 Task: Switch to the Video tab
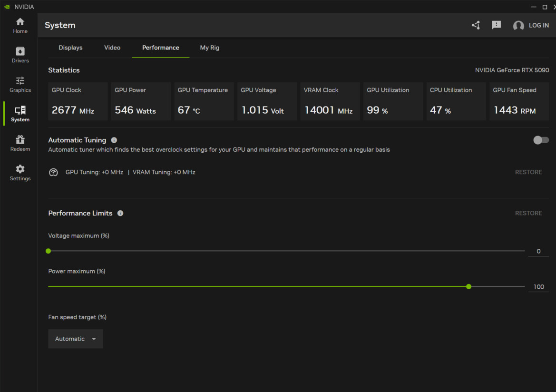tap(112, 48)
